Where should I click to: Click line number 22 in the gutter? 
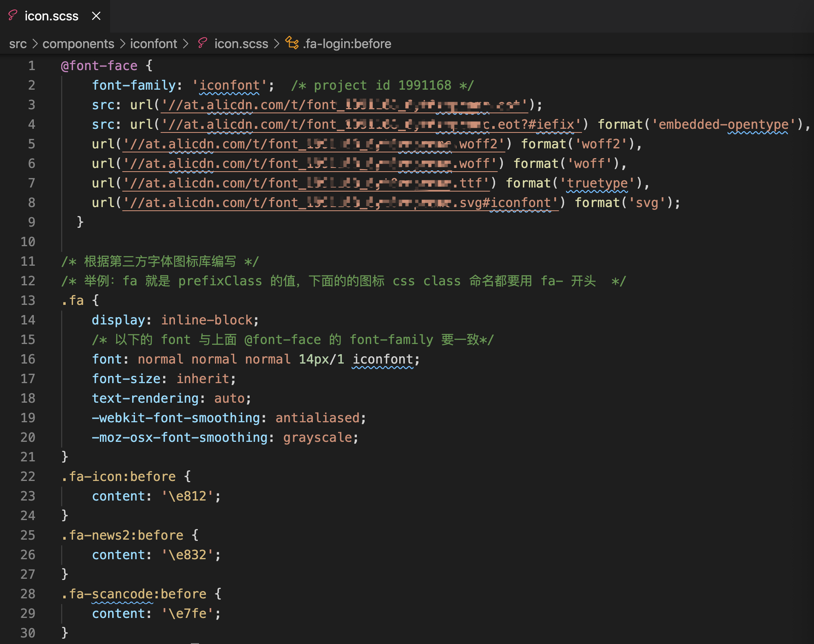[x=28, y=476]
